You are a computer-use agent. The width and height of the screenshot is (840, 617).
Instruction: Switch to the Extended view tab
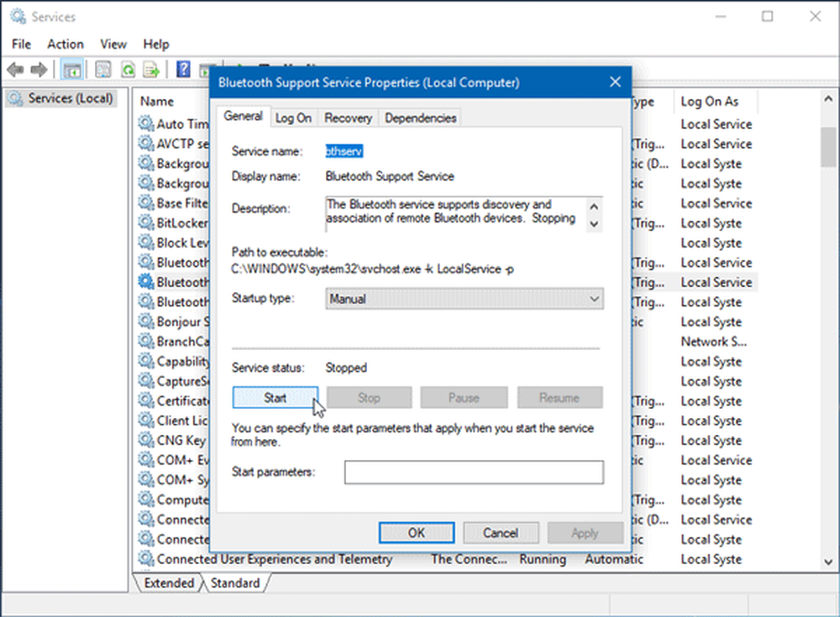pos(170,583)
